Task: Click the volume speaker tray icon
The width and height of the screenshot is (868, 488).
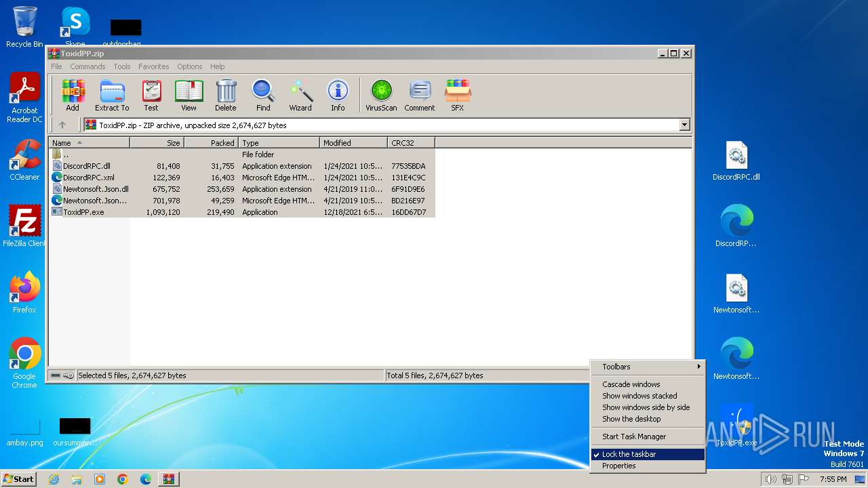Action: (770, 479)
